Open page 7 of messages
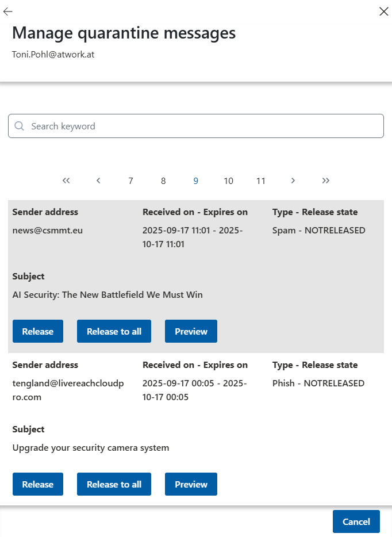Screen dimensions: 392x537 131,181
